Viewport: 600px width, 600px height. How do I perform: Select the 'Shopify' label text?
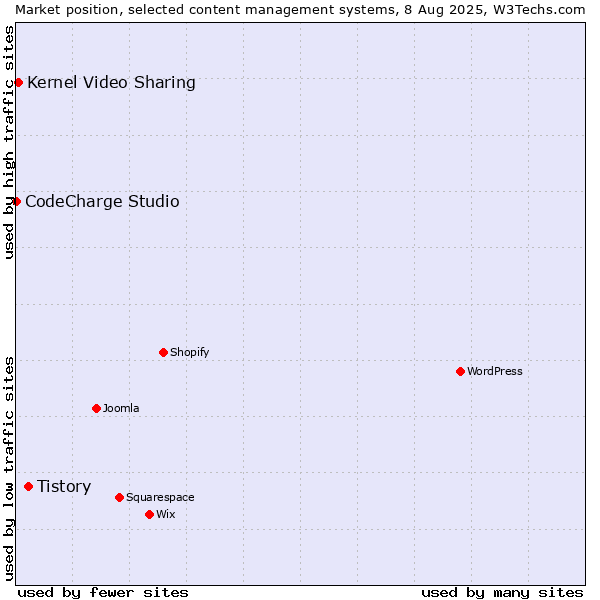[x=190, y=352]
